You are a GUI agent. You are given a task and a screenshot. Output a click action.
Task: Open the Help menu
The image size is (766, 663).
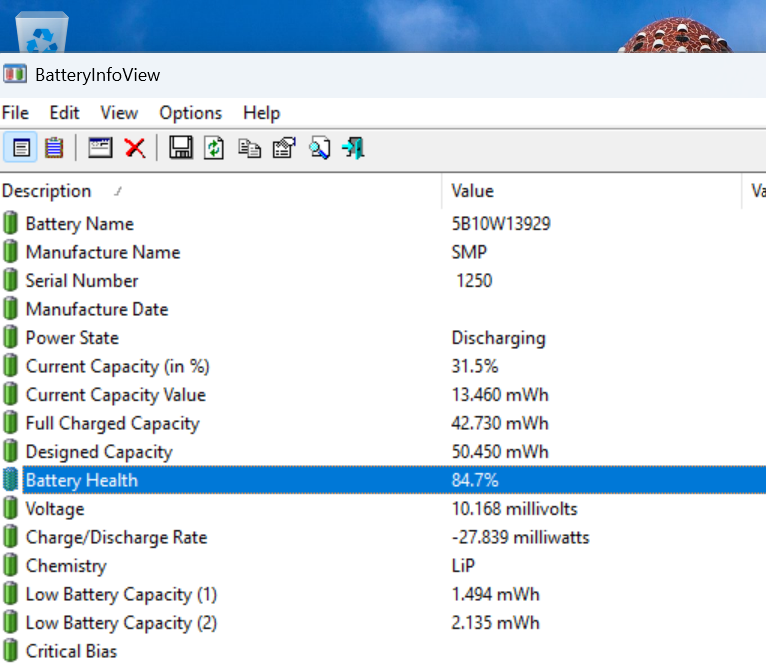[261, 113]
